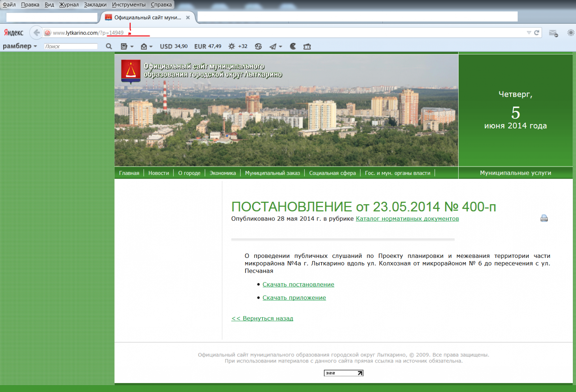The image size is (576, 392).
Task: Click the Rambler news page icon
Action: 124,46
